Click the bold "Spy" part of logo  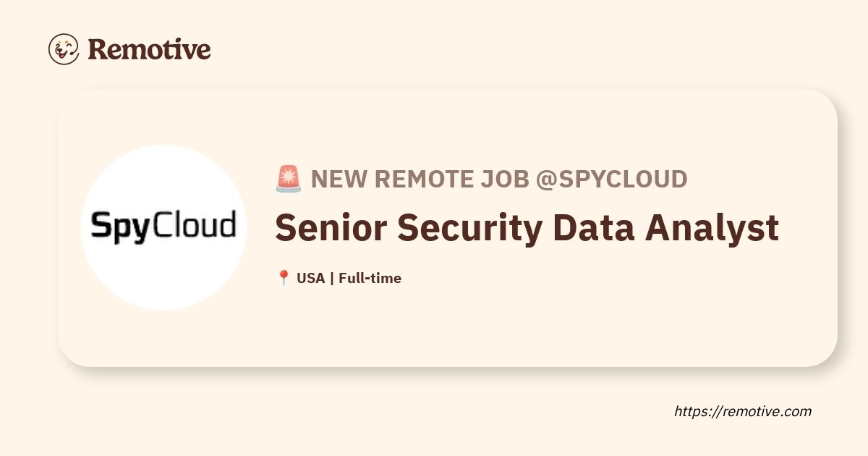coord(116,227)
